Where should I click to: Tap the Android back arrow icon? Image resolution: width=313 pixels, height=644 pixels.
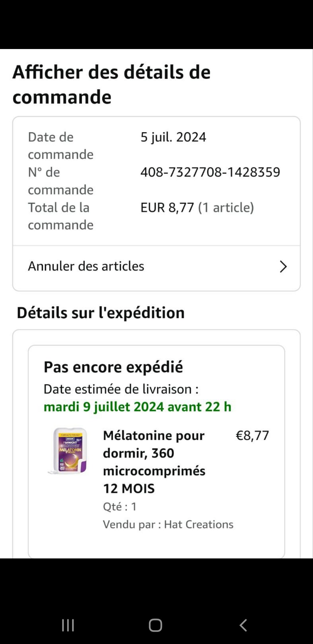pos(243,625)
